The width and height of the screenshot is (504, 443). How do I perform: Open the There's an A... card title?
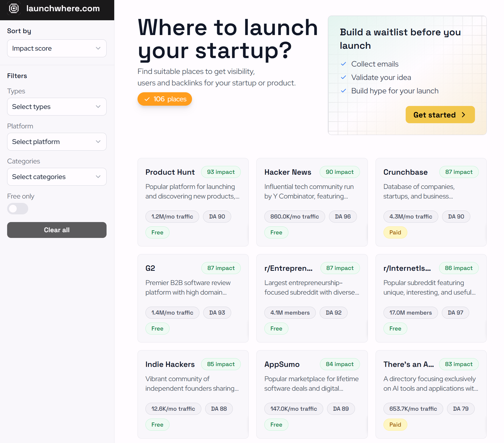coord(409,364)
